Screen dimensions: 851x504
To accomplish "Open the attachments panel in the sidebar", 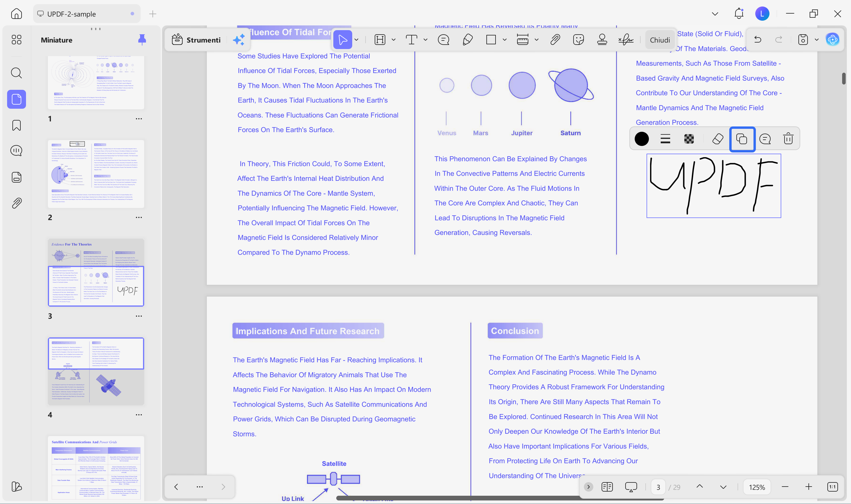I will (16, 203).
